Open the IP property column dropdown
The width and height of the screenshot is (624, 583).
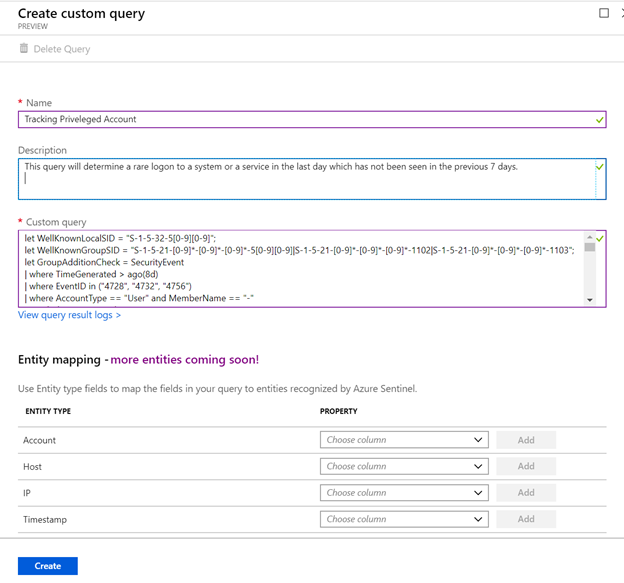click(404, 493)
